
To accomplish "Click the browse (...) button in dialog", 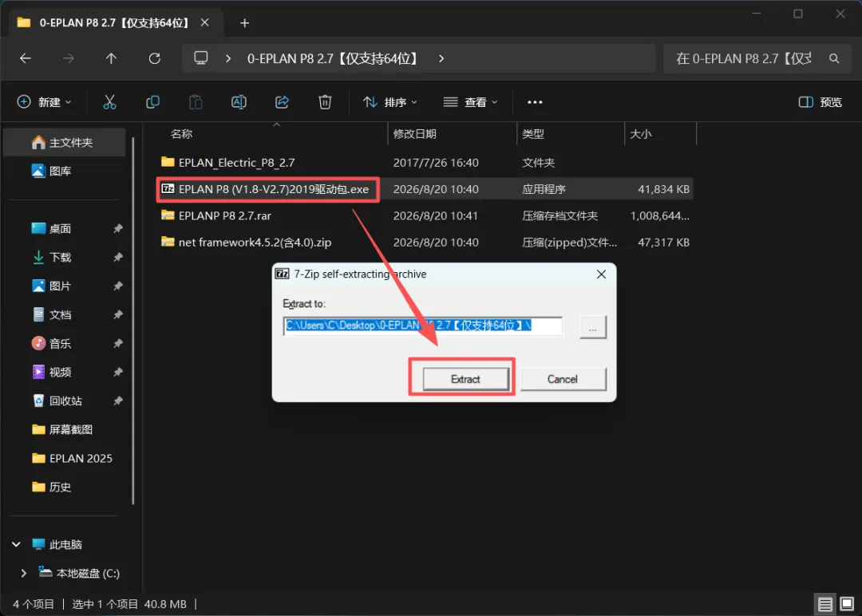I will pos(592,327).
